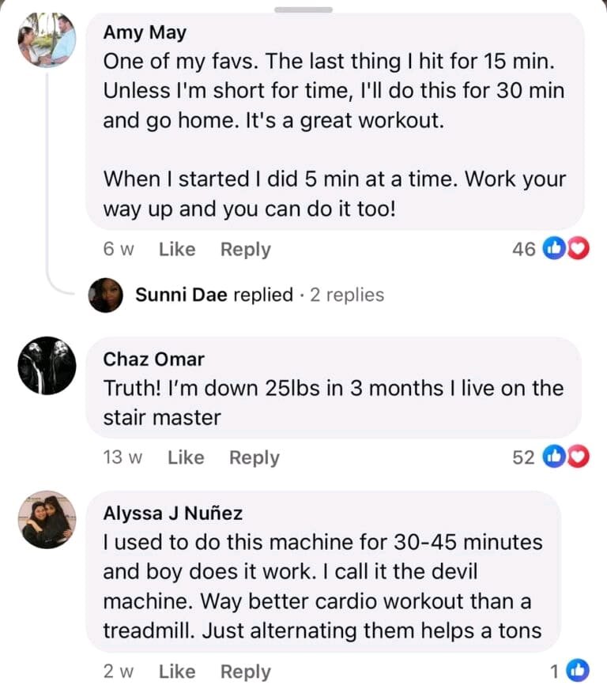Open Chaz Omar's profile name link

click(x=153, y=359)
